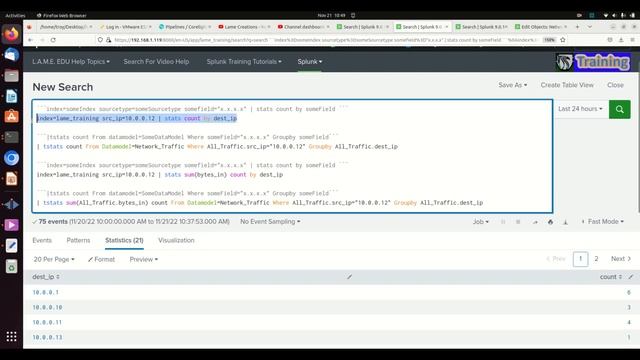
Task: Open the Trash in the dock
Action: click(11, 267)
